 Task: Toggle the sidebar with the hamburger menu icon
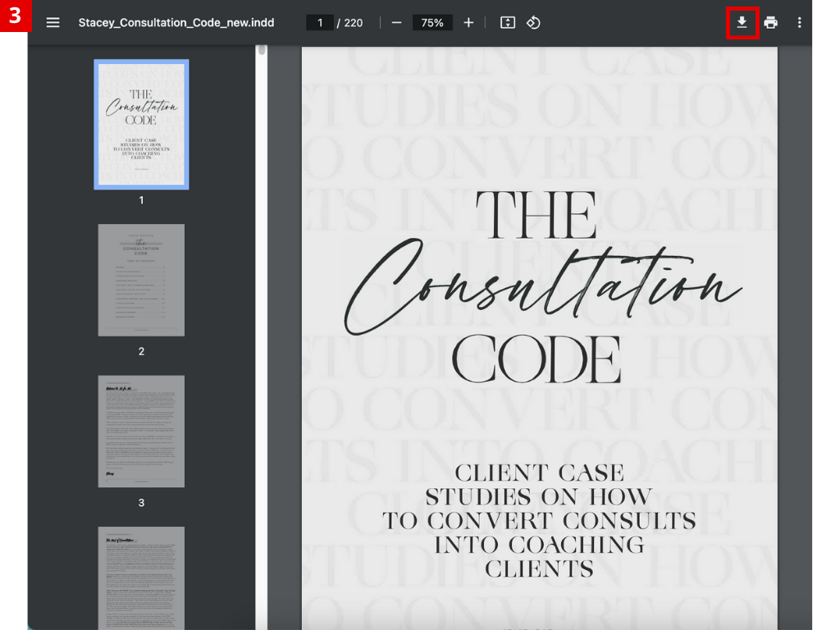(x=52, y=22)
